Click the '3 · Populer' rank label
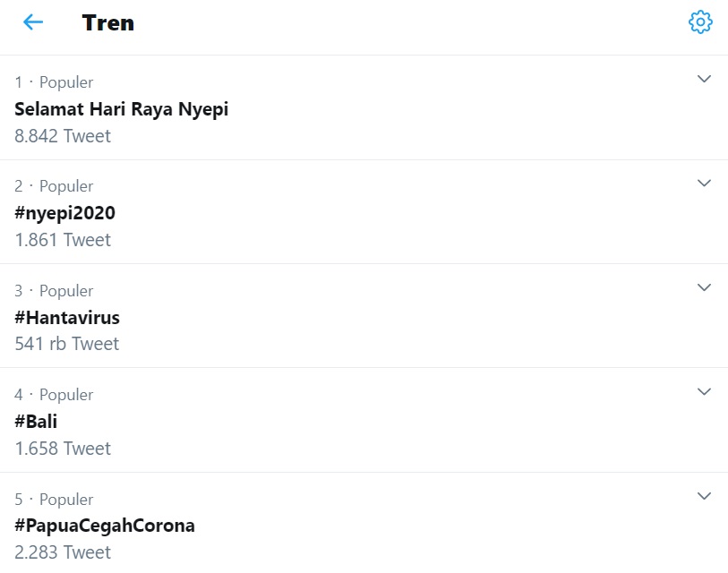 click(54, 291)
